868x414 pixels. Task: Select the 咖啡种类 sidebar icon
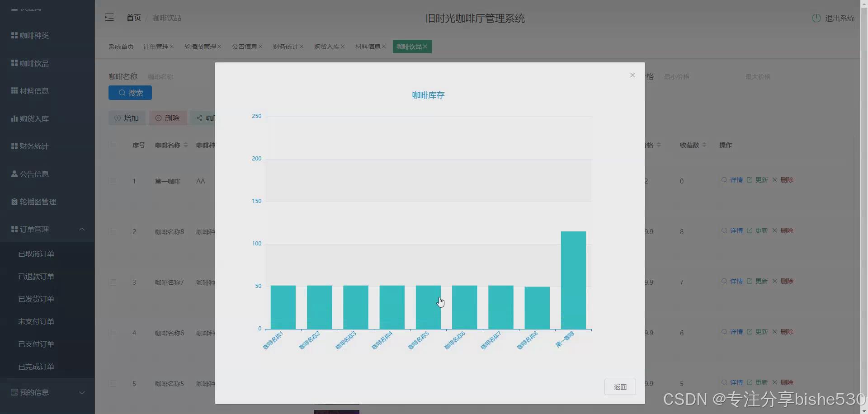click(x=14, y=35)
